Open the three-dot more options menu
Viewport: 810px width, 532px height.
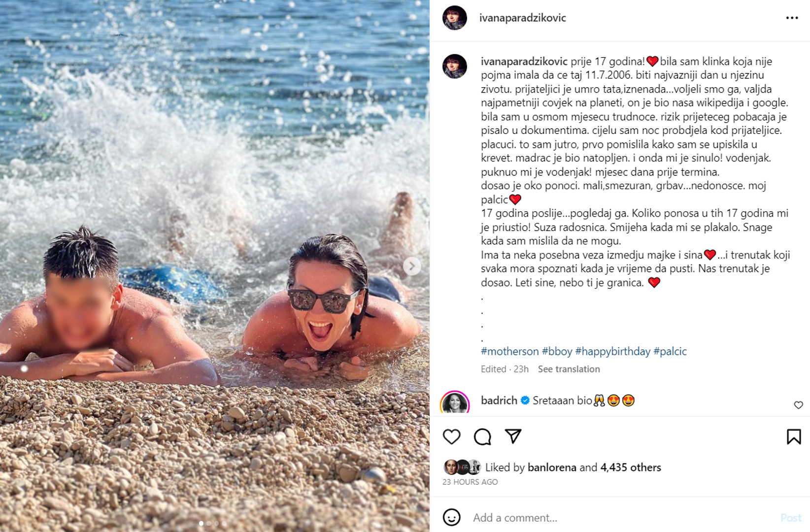pyautogui.click(x=792, y=18)
